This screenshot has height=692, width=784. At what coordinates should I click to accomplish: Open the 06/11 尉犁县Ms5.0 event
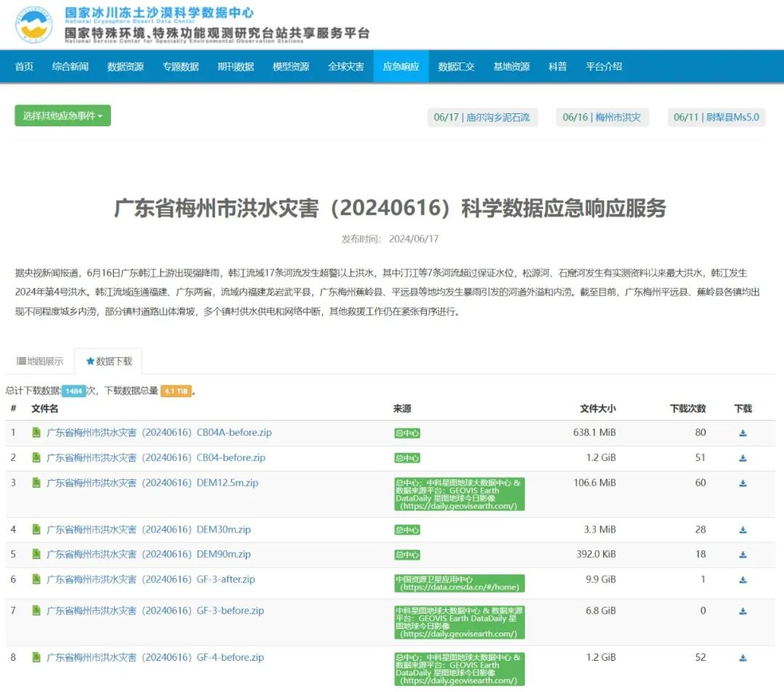[x=716, y=118]
